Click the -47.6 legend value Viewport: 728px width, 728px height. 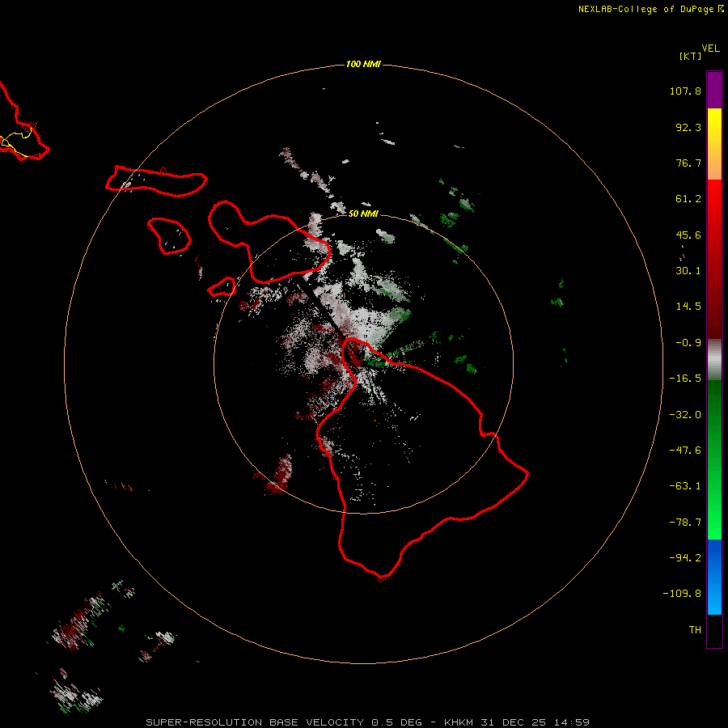tap(685, 451)
